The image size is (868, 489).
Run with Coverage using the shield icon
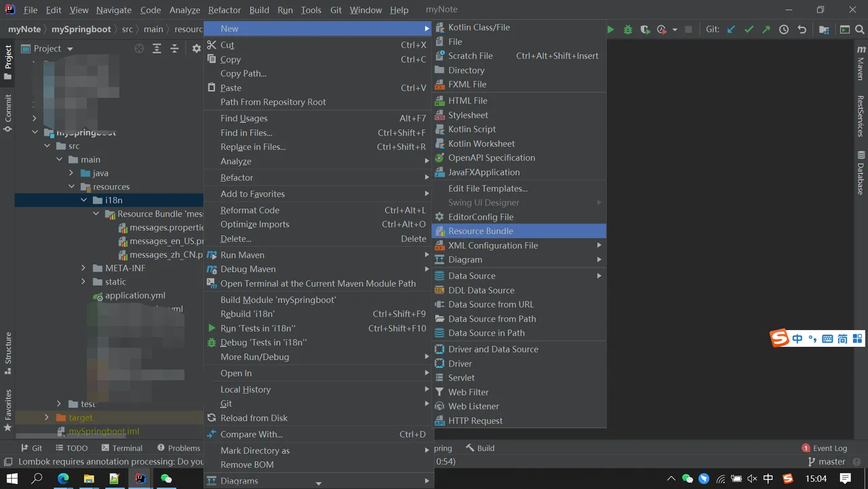click(645, 29)
